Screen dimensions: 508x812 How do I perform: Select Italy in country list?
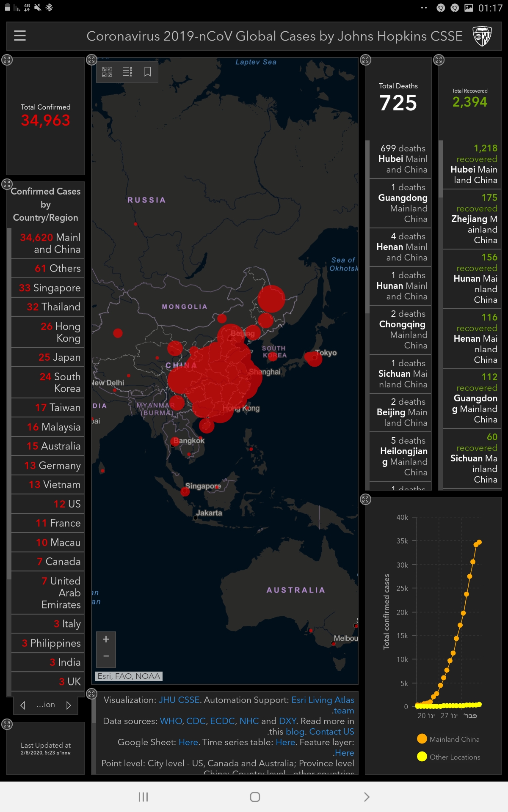48,624
